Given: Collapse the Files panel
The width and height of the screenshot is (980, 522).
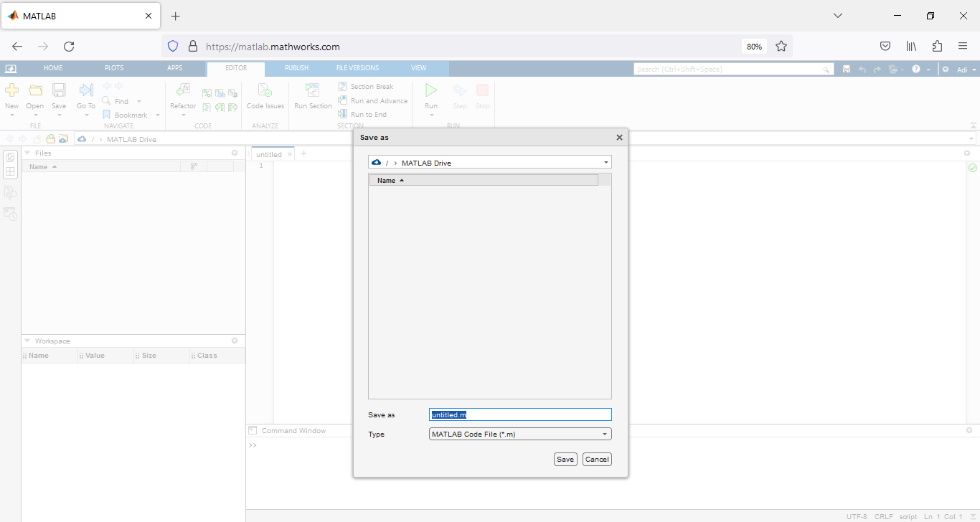Looking at the screenshot, I should point(28,153).
